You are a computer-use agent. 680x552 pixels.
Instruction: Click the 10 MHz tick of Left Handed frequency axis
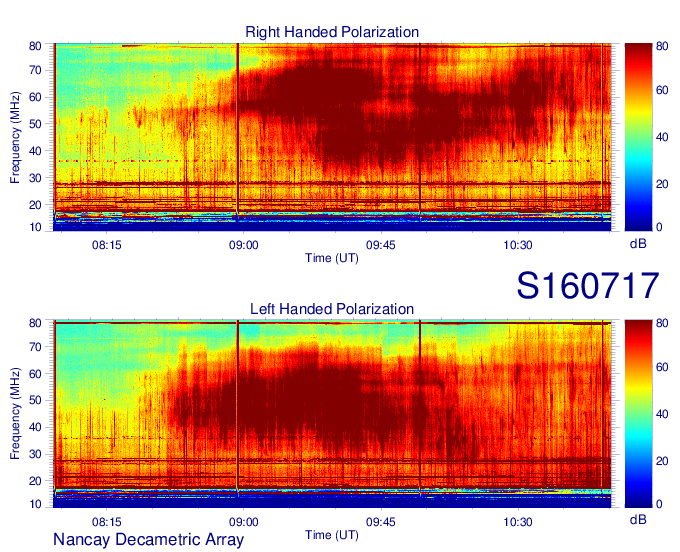coord(35,504)
